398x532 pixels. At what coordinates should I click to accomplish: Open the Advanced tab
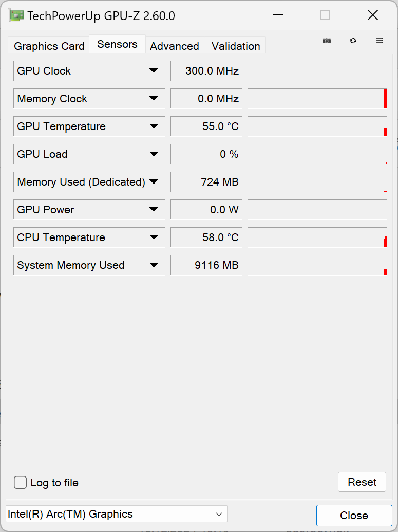click(175, 46)
